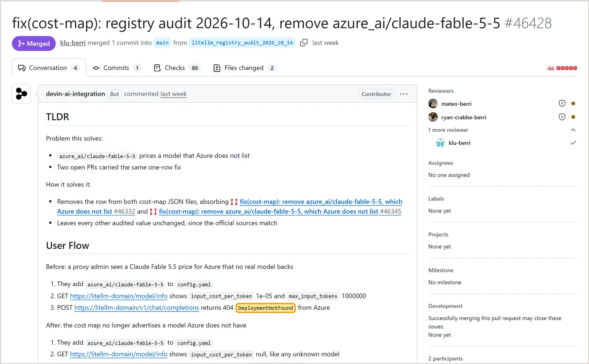Click the diffstat -66 red blocks
The width and height of the screenshot is (589, 364).
[561, 68]
